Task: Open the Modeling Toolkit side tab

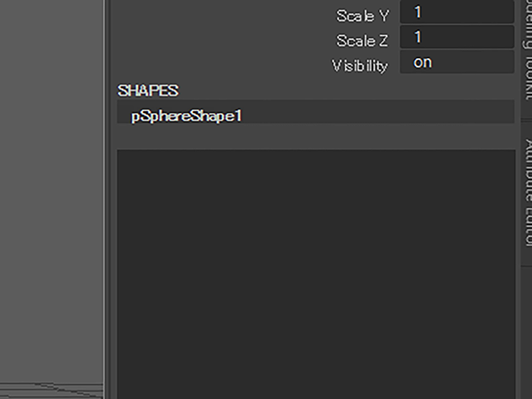Action: 527,50
